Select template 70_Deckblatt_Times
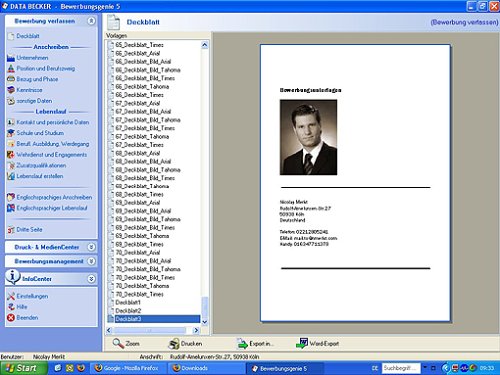Screen dimensions: 500x375 (139, 294)
